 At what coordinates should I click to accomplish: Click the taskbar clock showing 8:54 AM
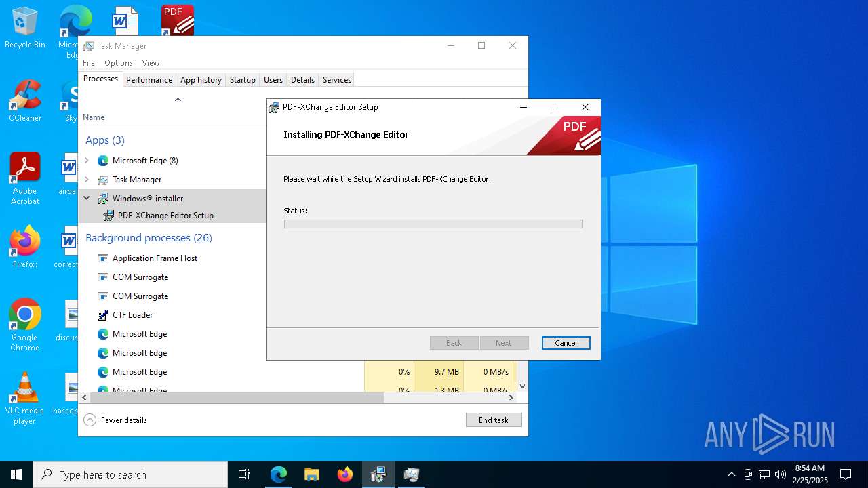pos(810,474)
